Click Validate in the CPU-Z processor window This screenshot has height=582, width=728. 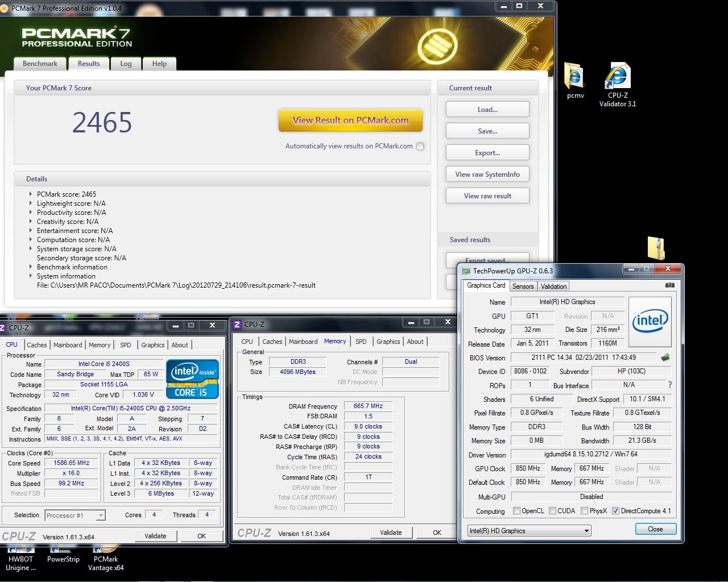pyautogui.click(x=155, y=536)
